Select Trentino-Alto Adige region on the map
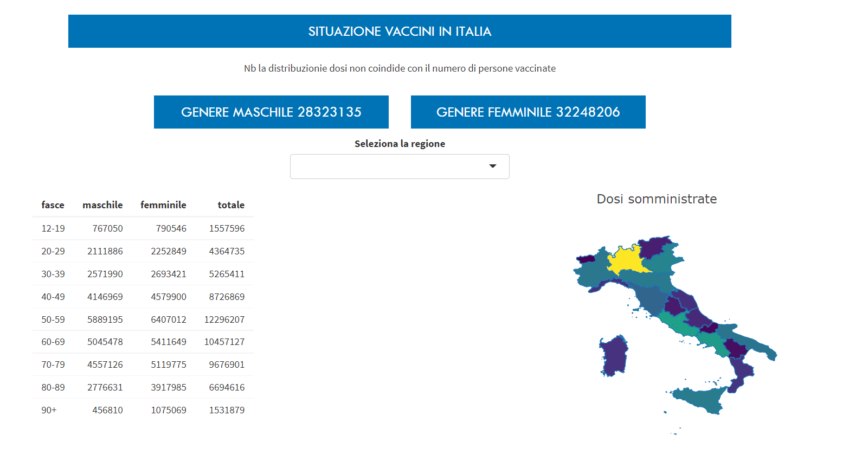 coord(653,247)
